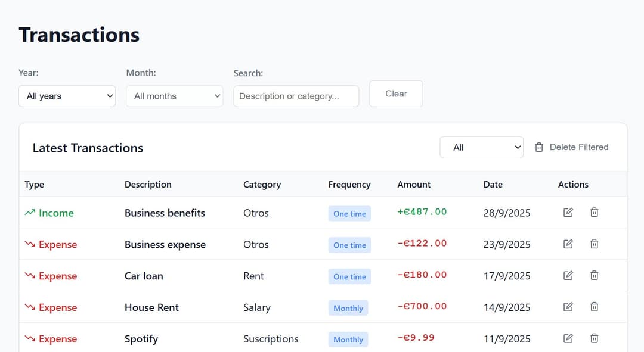Edit the Spotify transaction
Viewport: 644px width, 352px height.
(568, 338)
